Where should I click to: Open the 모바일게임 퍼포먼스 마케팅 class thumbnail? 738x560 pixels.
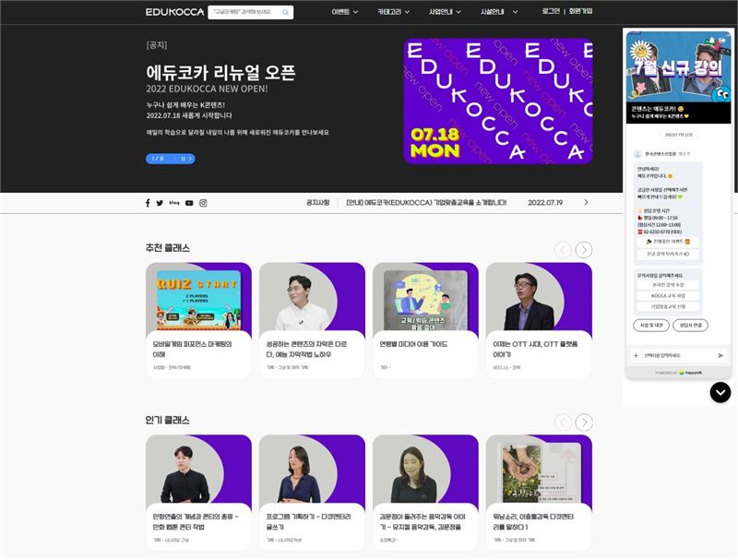[x=198, y=300]
